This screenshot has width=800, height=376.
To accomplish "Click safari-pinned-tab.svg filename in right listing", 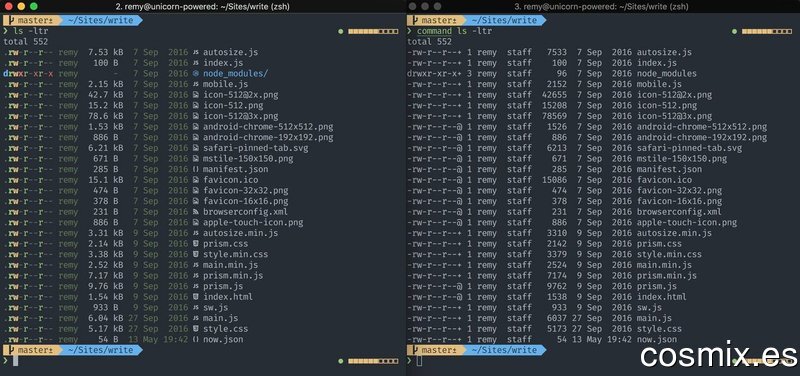I will click(689, 148).
